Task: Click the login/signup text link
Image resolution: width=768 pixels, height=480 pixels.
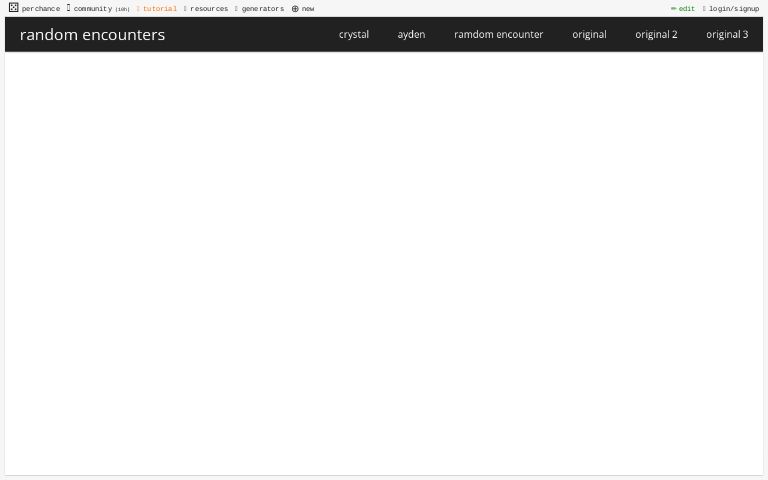Action: pyautogui.click(x=734, y=9)
